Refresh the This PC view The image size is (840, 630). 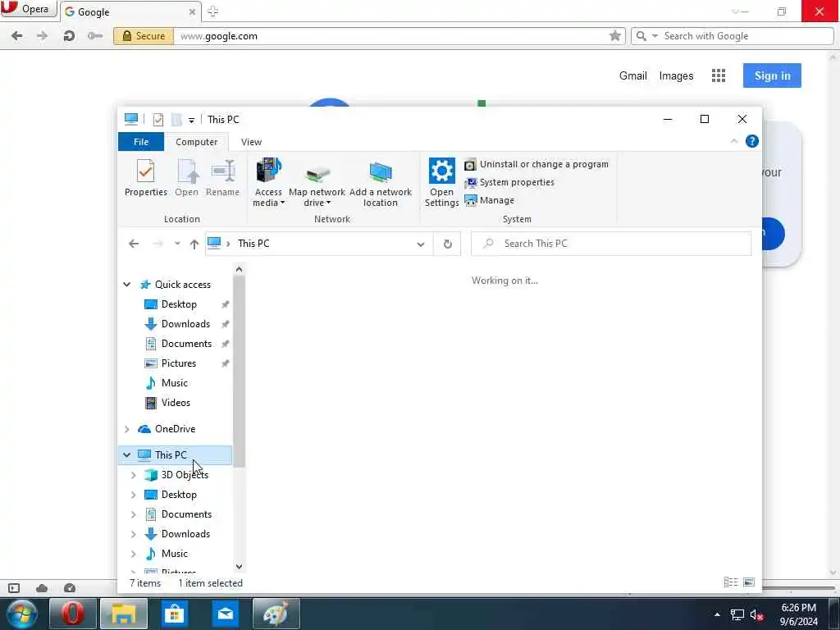(447, 244)
